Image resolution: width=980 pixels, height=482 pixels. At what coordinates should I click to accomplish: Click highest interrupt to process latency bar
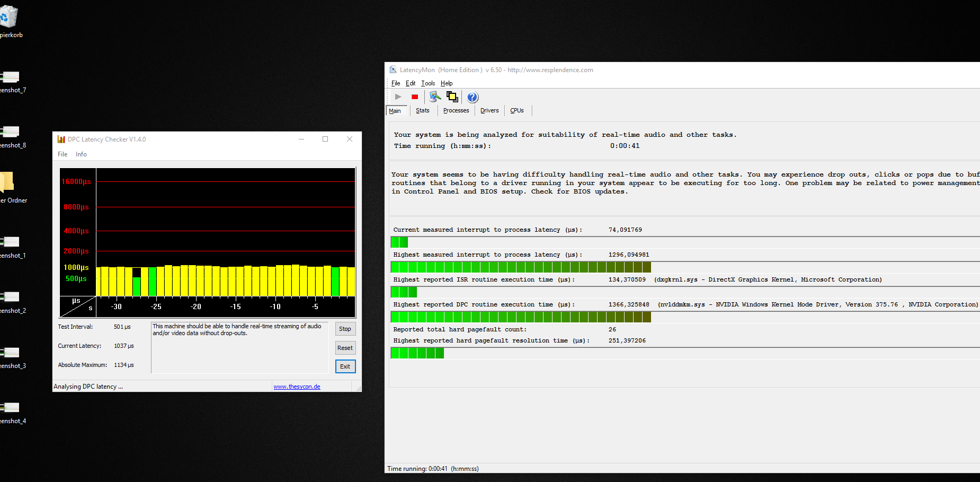point(685,267)
